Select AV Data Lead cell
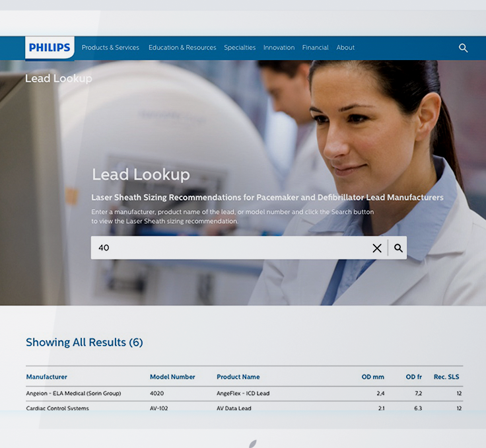The height and width of the screenshot is (448, 486). pos(234,408)
